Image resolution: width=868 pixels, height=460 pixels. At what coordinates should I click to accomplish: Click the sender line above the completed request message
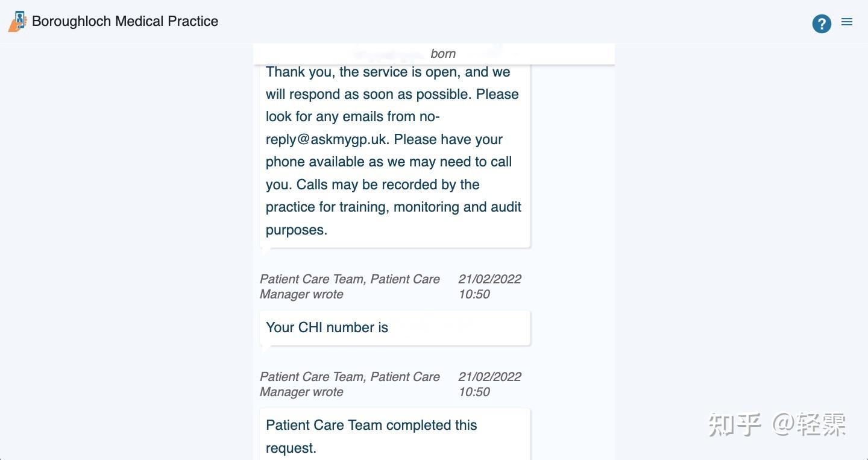[x=350, y=384]
